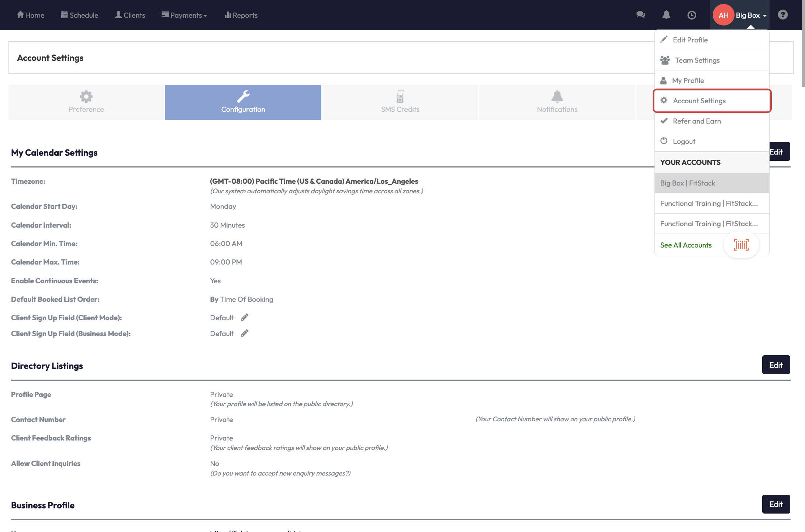805x532 pixels.
Task: Click the See All Accounts link
Action: (686, 245)
